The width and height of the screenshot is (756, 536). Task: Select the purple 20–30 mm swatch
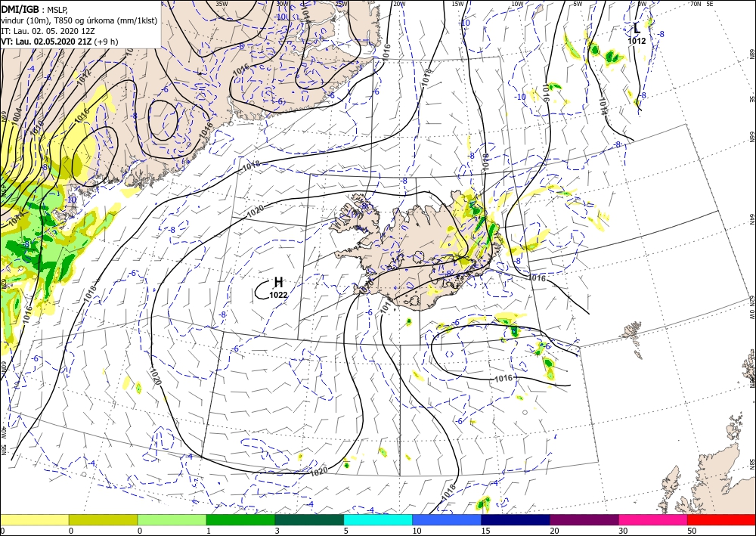(x=584, y=519)
